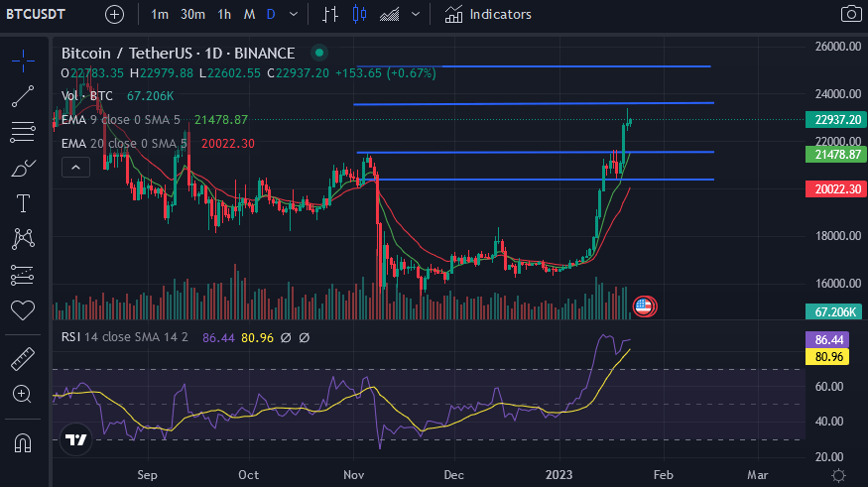The width and height of the screenshot is (868, 487).
Task: Expand the chart style dropdown arrow
Action: point(416,15)
